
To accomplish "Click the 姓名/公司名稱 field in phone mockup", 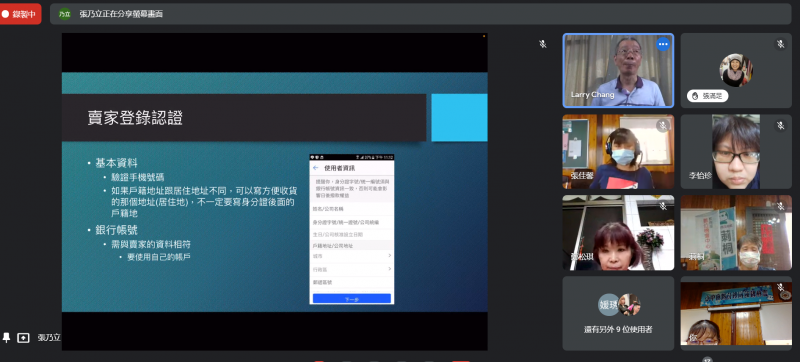I will (352, 209).
